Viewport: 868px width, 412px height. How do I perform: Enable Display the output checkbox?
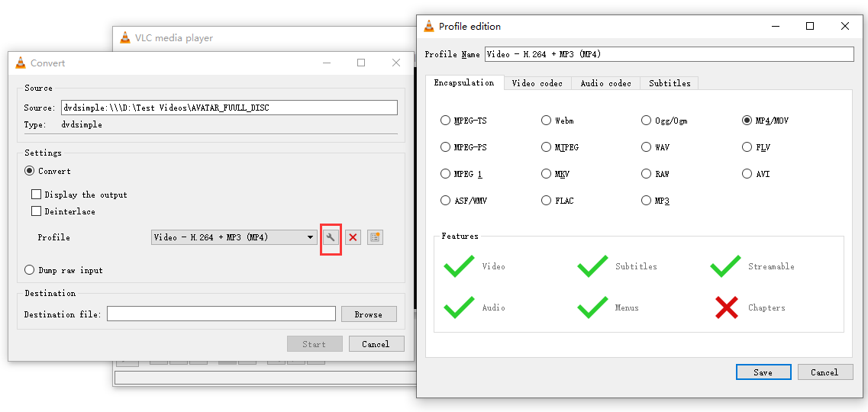click(37, 195)
